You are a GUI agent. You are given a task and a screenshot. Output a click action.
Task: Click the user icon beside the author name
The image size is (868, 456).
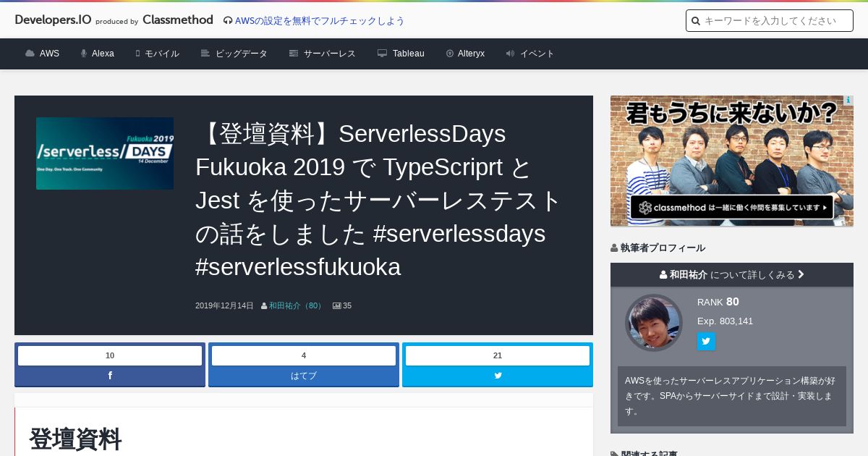264,306
